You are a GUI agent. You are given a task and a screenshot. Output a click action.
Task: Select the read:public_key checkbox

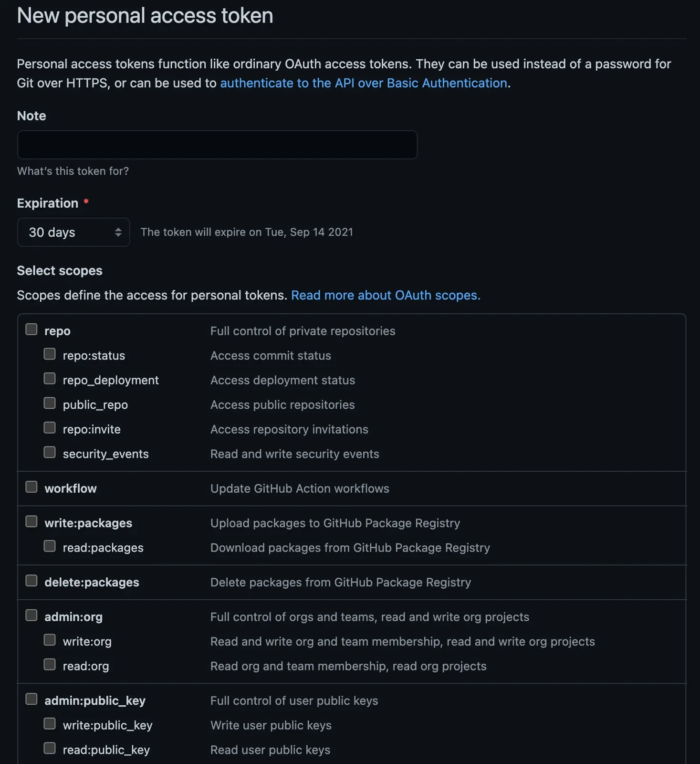pyautogui.click(x=50, y=748)
